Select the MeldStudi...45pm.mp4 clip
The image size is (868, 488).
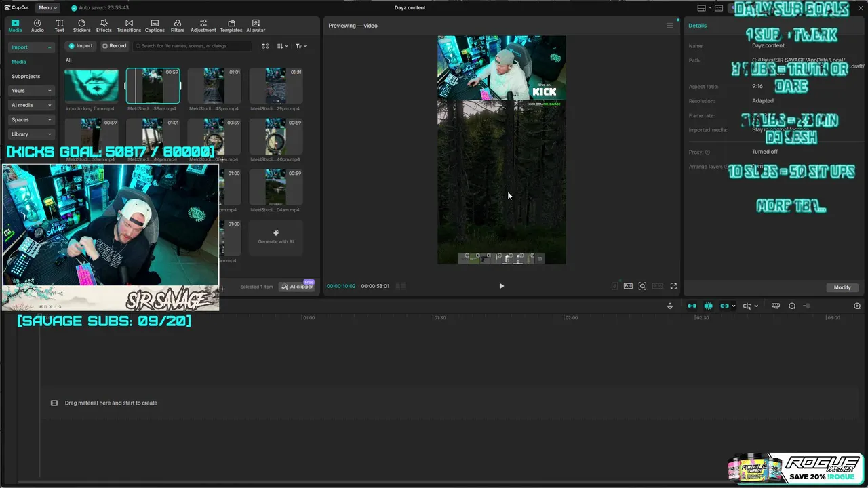point(214,85)
